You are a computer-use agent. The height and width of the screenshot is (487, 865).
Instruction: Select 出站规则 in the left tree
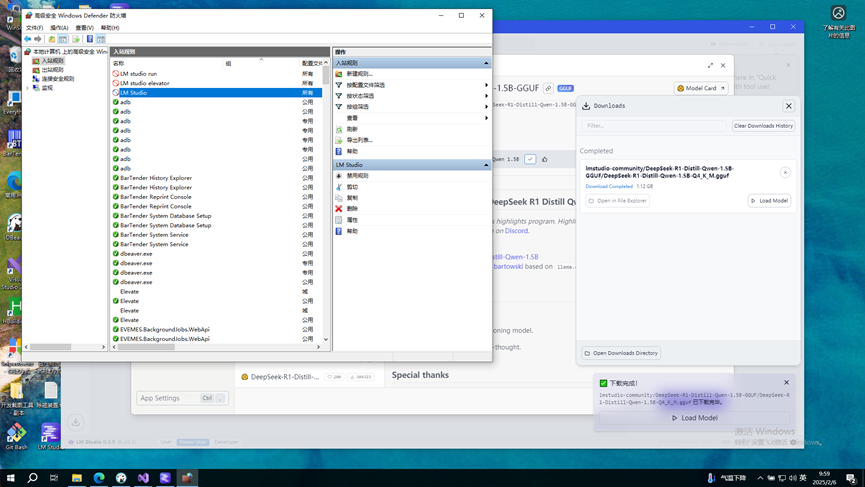coord(52,70)
